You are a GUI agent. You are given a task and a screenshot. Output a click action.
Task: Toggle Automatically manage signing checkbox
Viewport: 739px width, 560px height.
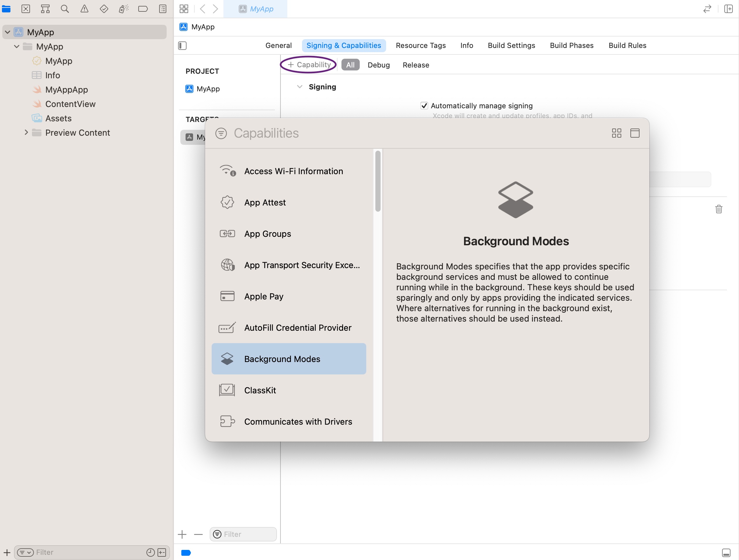click(x=424, y=106)
